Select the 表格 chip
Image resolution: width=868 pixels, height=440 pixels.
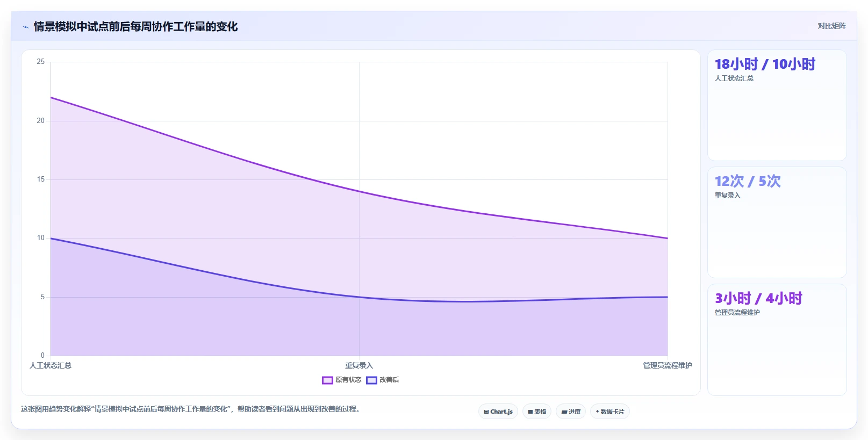click(537, 412)
